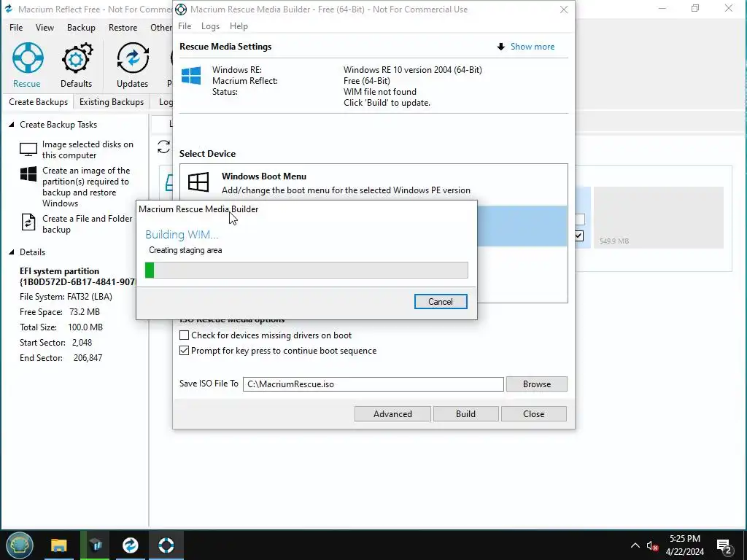Click Image selected disks on this computer
The image size is (747, 560).
point(88,149)
